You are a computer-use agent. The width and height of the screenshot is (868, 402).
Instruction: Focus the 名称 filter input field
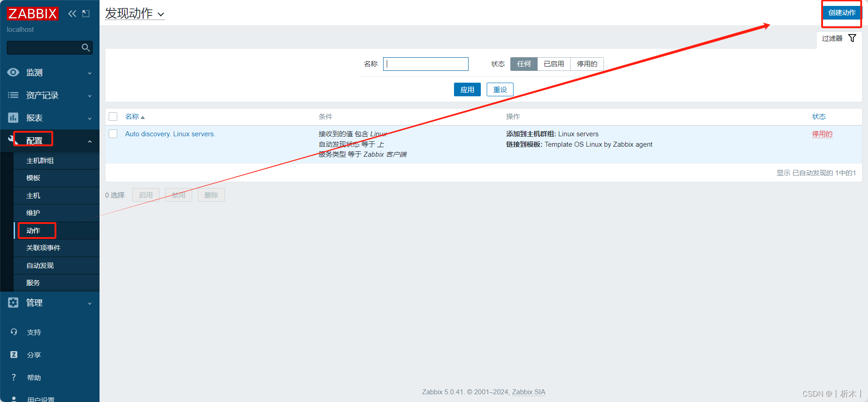426,64
